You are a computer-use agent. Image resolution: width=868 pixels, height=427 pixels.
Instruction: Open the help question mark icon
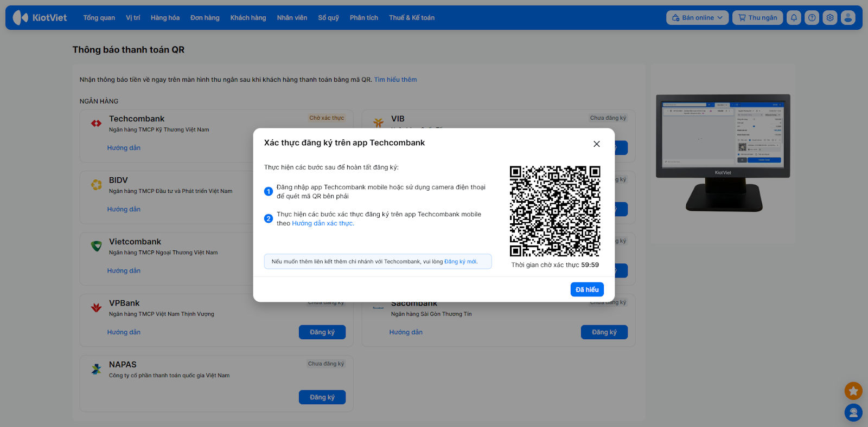tap(812, 18)
